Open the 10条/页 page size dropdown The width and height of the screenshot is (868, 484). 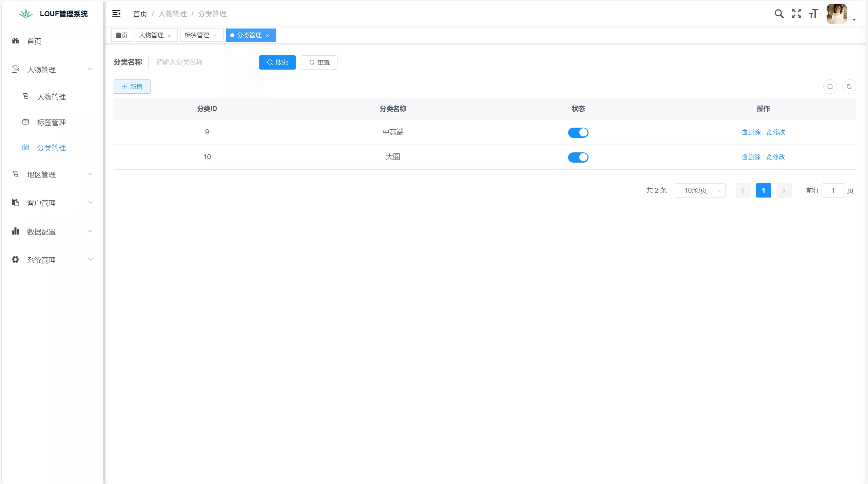[700, 190]
